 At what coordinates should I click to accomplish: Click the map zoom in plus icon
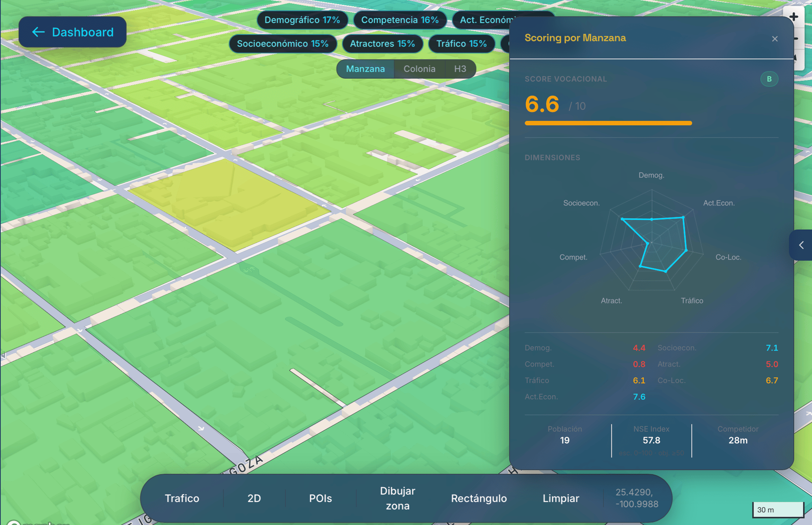tap(794, 17)
